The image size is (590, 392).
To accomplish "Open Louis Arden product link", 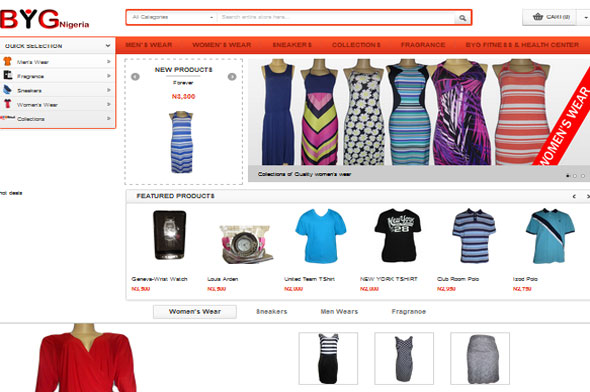I will pyautogui.click(x=223, y=279).
